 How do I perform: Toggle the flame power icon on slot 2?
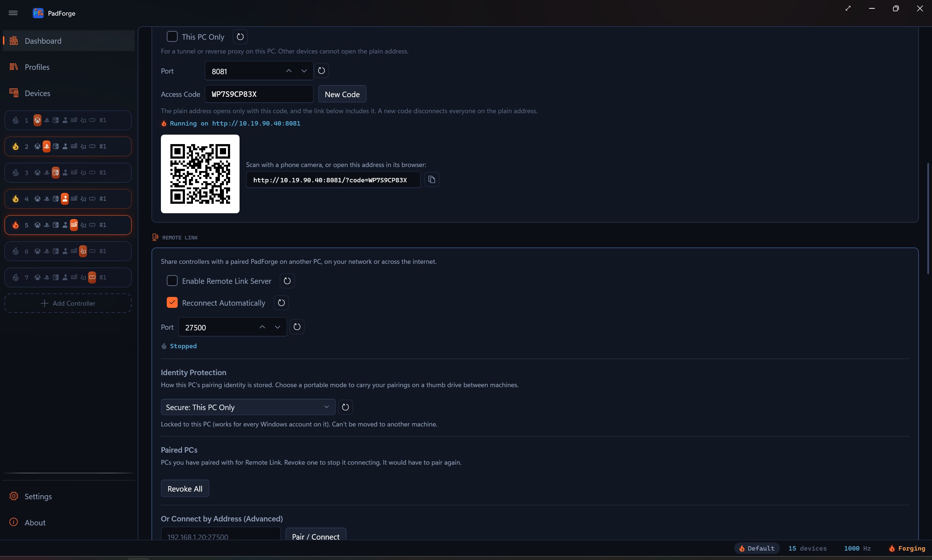[x=16, y=146]
